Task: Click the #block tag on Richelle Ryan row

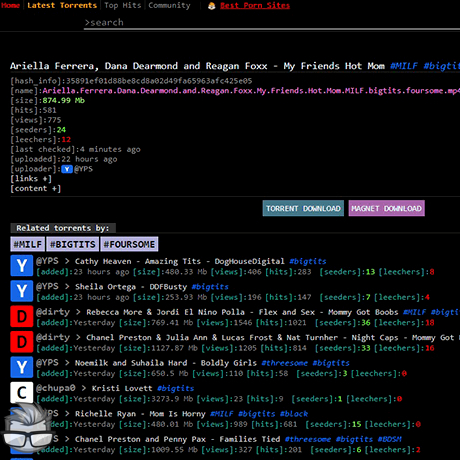Action: click(x=294, y=414)
